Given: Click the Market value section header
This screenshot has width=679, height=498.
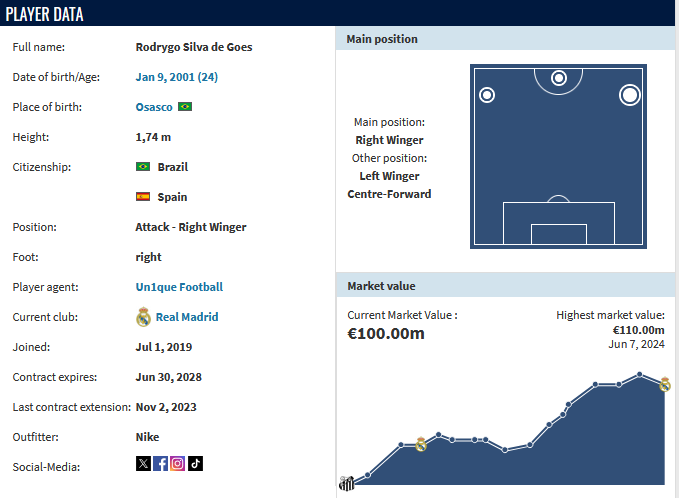Looking at the screenshot, I should (505, 285).
